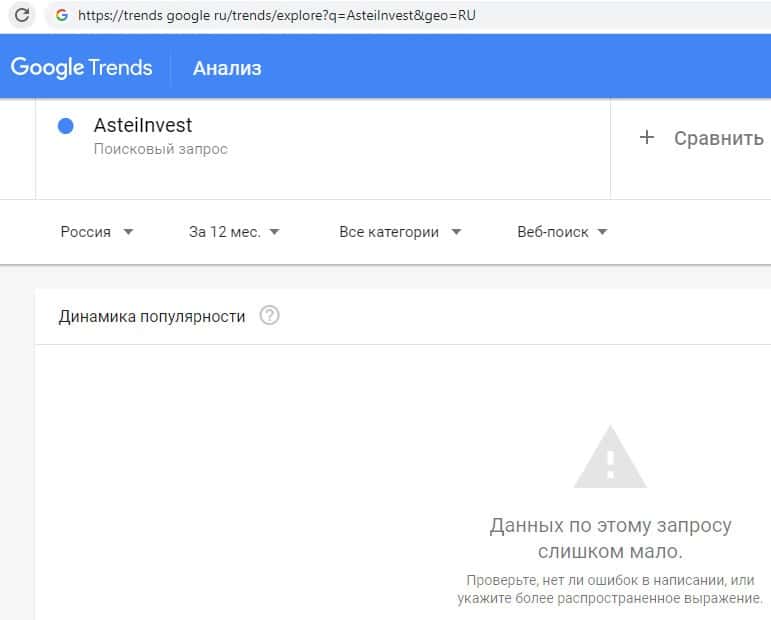Click the Google site icon in address bar
This screenshot has width=771, height=620.
(x=62, y=16)
